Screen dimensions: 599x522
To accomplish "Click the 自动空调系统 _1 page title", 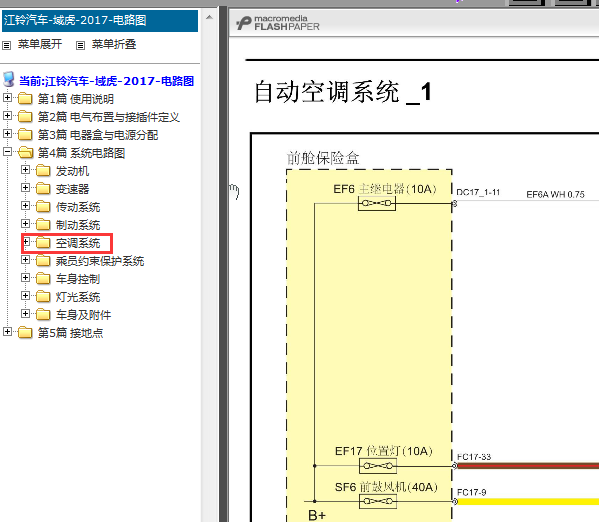I will tap(343, 92).
